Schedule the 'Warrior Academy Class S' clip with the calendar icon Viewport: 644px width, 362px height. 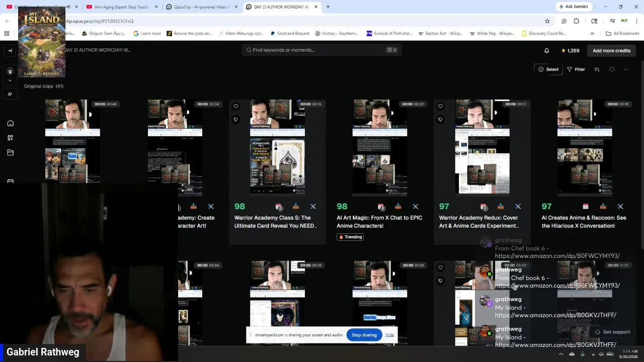279,207
